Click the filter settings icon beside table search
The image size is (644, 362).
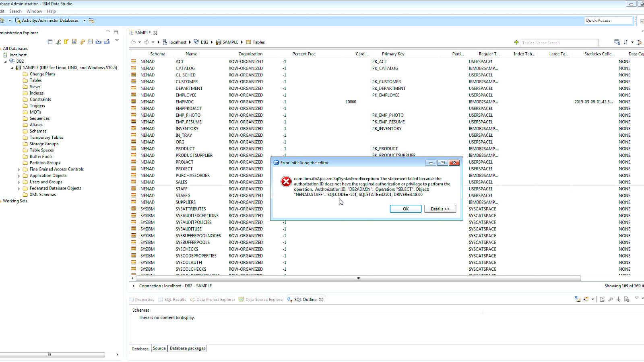[x=617, y=42]
